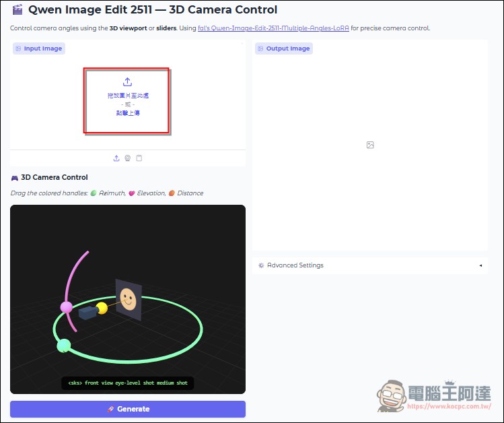Click the image placeholder icon in Output Image

click(x=370, y=145)
